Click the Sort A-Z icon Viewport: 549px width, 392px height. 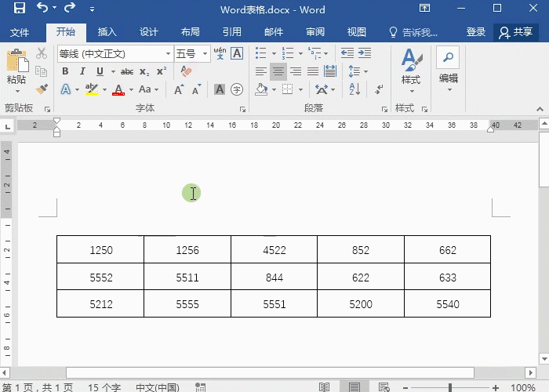click(x=354, y=89)
